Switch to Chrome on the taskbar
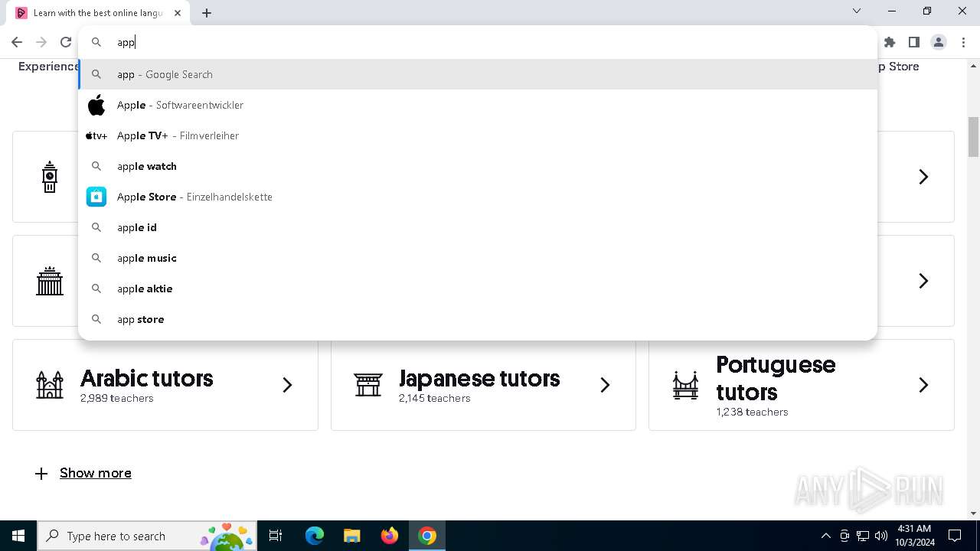Image resolution: width=980 pixels, height=551 pixels. (x=427, y=536)
